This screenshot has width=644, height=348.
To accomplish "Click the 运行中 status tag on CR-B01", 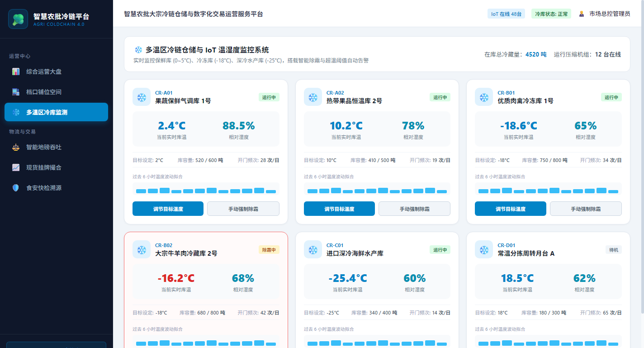I will click(611, 97).
